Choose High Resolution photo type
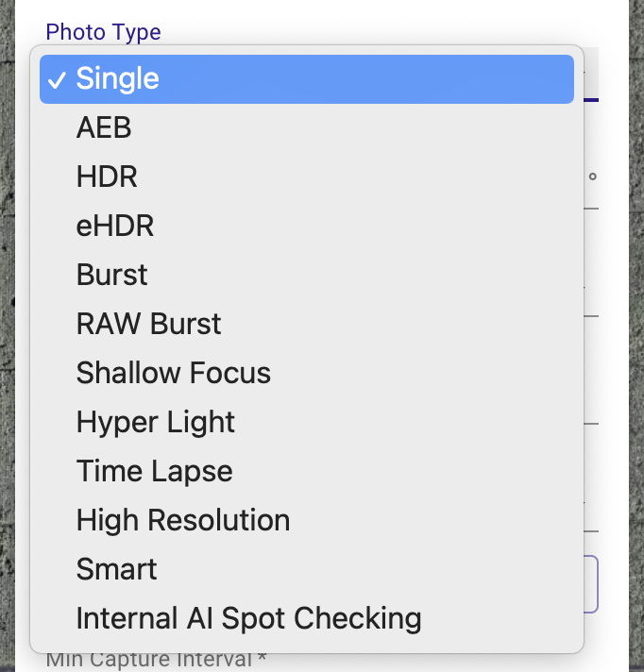Viewport: 644px width, 672px height. click(x=307, y=520)
